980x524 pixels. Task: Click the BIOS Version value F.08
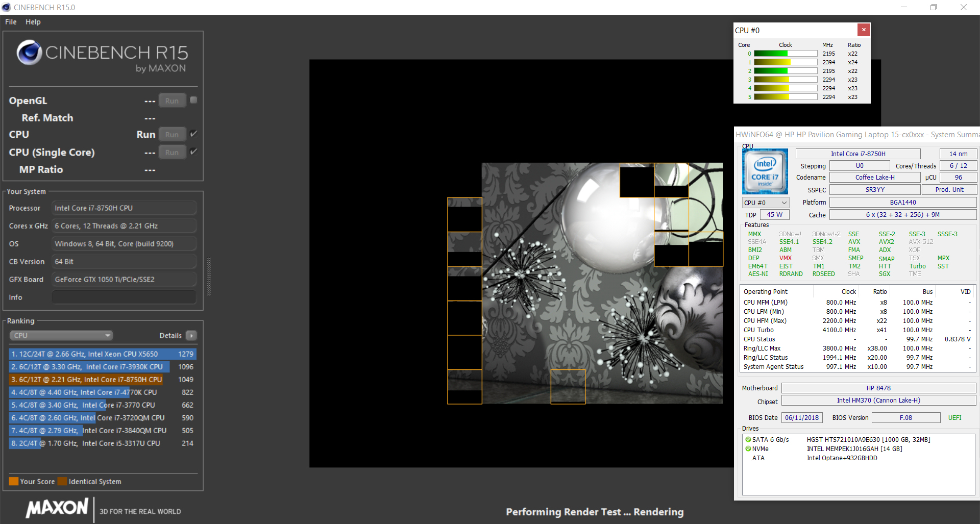pyautogui.click(x=906, y=418)
